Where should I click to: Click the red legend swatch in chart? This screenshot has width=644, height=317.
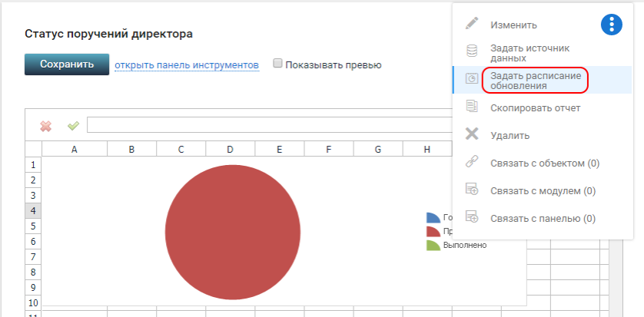tap(433, 232)
